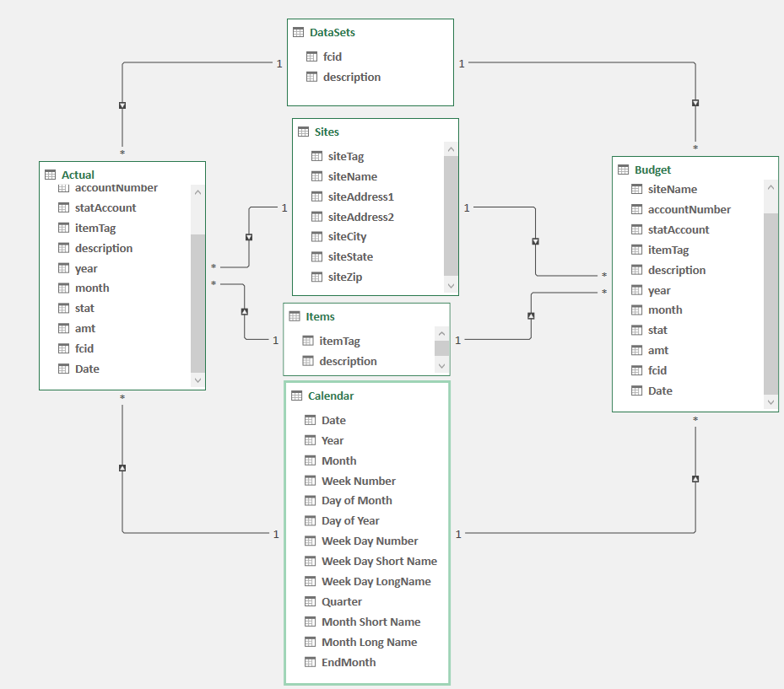The width and height of the screenshot is (784, 689).
Task: Click the Sites table header icon
Action: [303, 132]
